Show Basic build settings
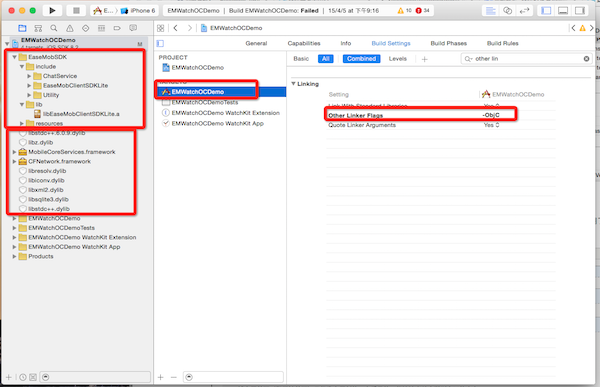 coord(301,59)
